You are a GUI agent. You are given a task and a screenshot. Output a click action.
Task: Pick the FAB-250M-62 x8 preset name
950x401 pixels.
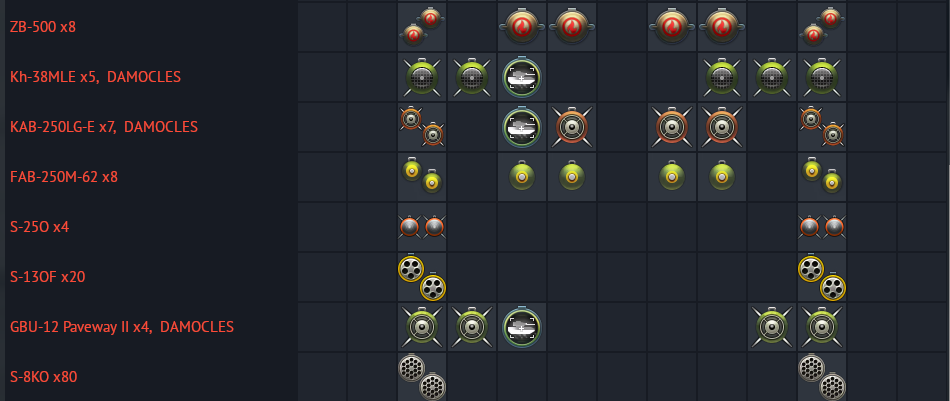point(64,177)
